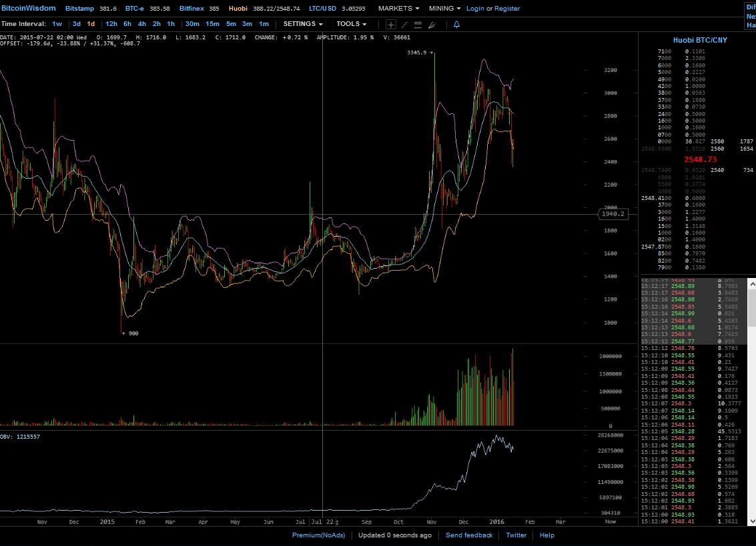This screenshot has width=756, height=546.
Task: Open the MINING dropdown
Action: point(441,9)
